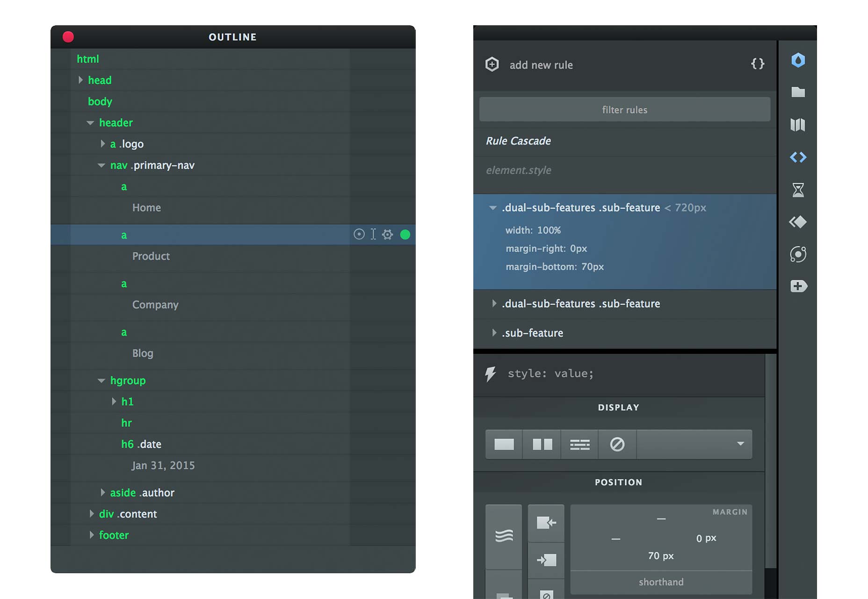Click the shorthand button under margin
This screenshot has width=868, height=599.
click(x=661, y=582)
